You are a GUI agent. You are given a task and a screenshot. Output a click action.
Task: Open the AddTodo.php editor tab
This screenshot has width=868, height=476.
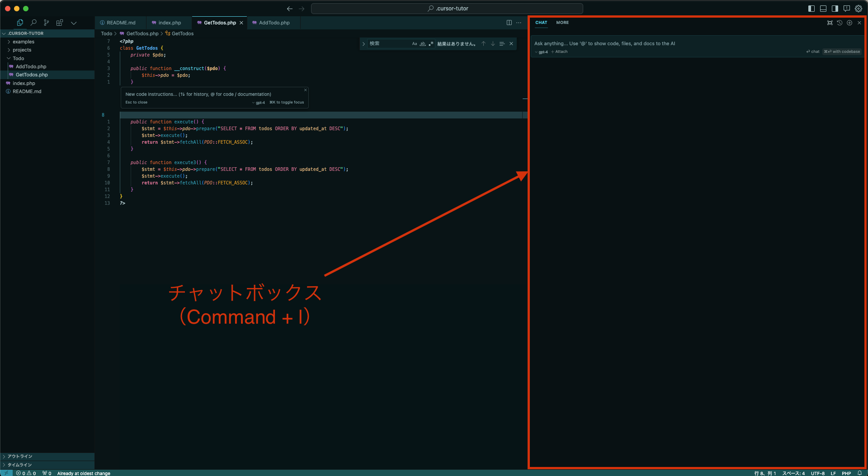273,23
